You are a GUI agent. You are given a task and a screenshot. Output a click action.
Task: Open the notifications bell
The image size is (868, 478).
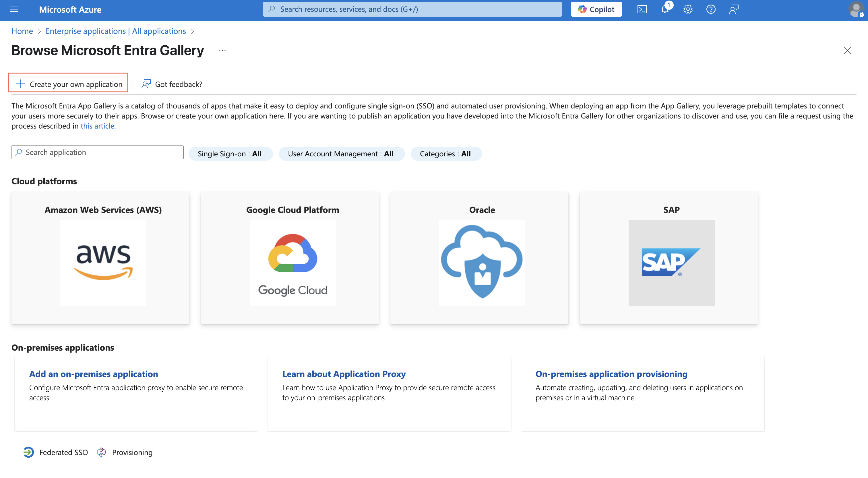(665, 9)
